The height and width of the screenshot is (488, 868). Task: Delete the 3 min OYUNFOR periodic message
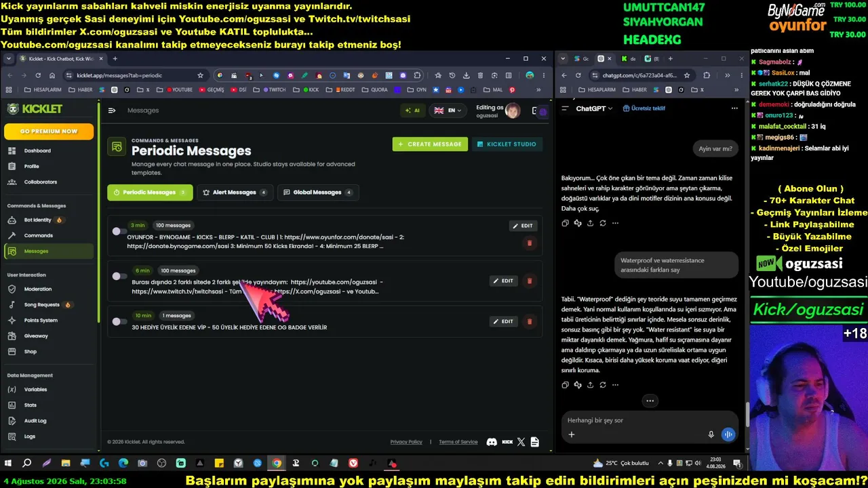[530, 243]
